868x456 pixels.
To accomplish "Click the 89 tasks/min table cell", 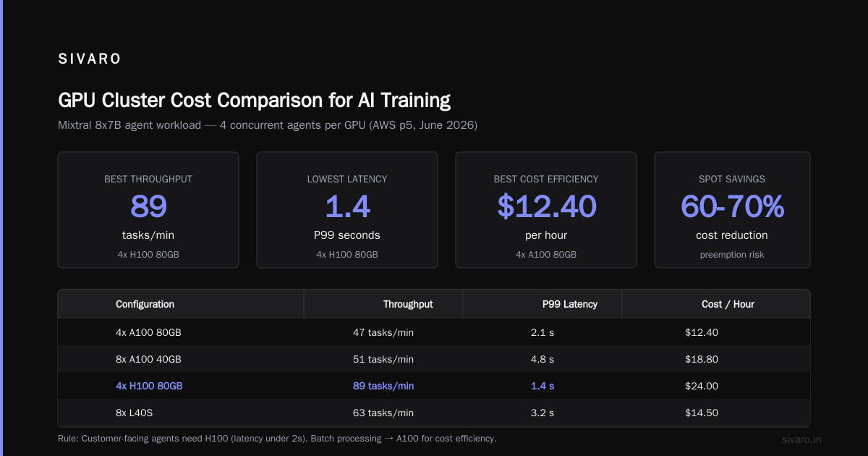I will (383, 386).
